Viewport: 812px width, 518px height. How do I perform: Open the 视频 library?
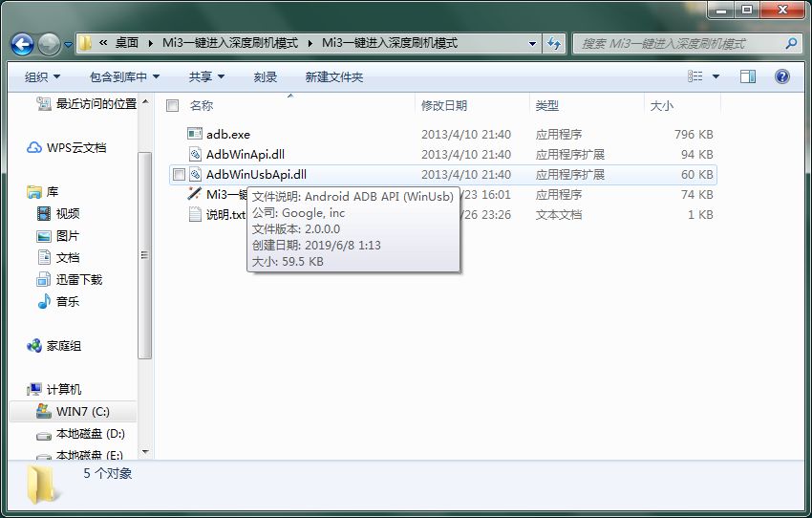(68, 213)
